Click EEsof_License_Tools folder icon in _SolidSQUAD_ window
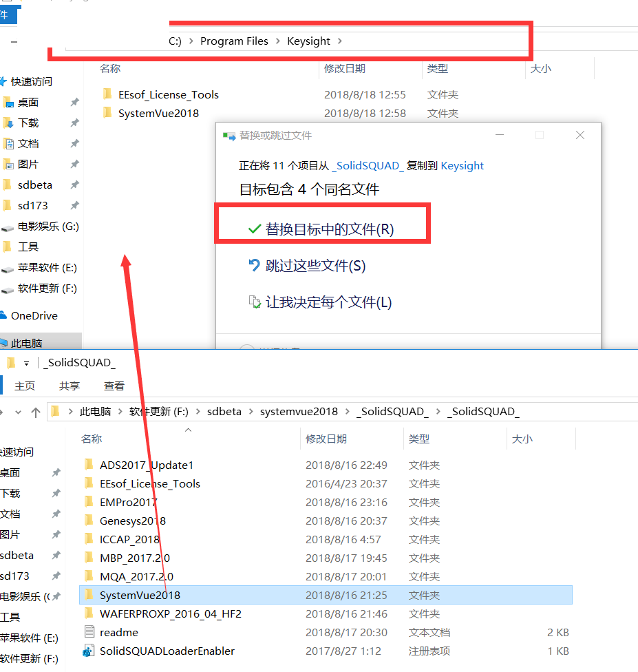 point(89,483)
